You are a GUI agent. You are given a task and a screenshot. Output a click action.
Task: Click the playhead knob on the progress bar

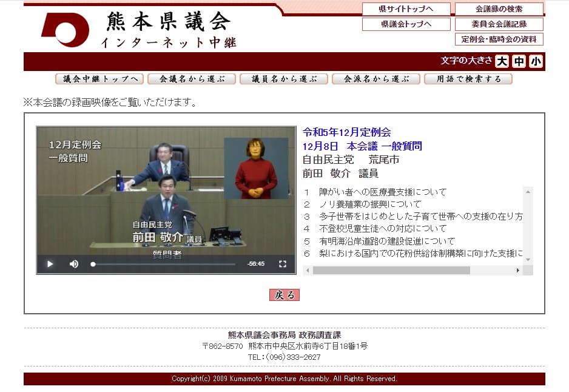(93, 264)
